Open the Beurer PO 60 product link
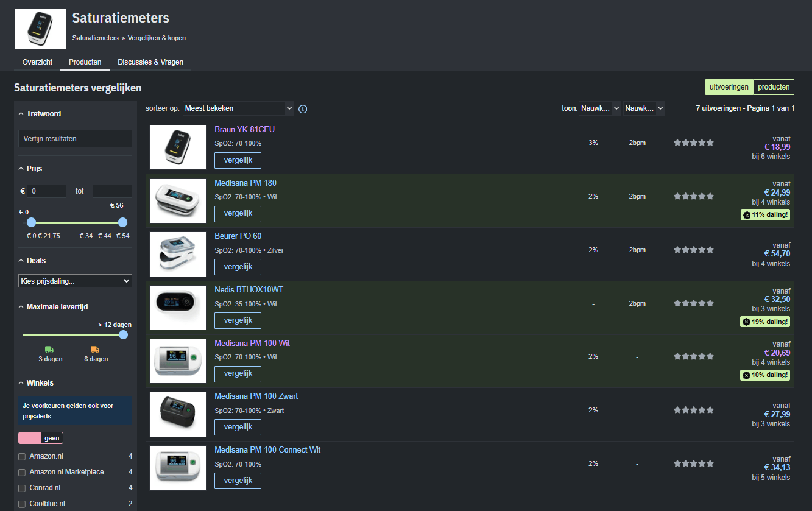The height and width of the screenshot is (511, 812). 238,236
